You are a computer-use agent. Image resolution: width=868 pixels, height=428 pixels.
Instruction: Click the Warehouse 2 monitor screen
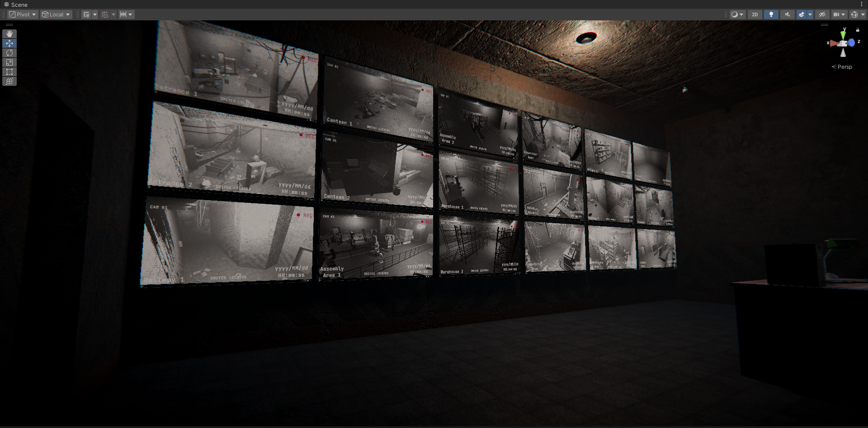click(x=479, y=245)
